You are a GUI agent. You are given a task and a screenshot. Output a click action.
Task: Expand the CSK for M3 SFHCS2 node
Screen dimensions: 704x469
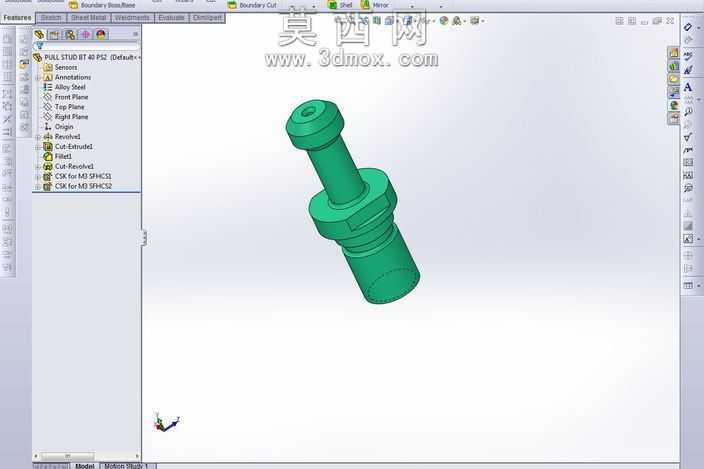38,186
